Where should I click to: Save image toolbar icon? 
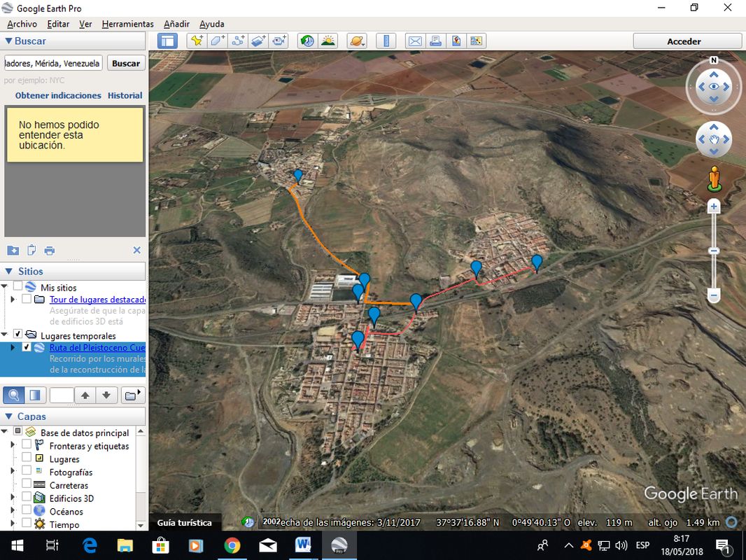[456, 41]
